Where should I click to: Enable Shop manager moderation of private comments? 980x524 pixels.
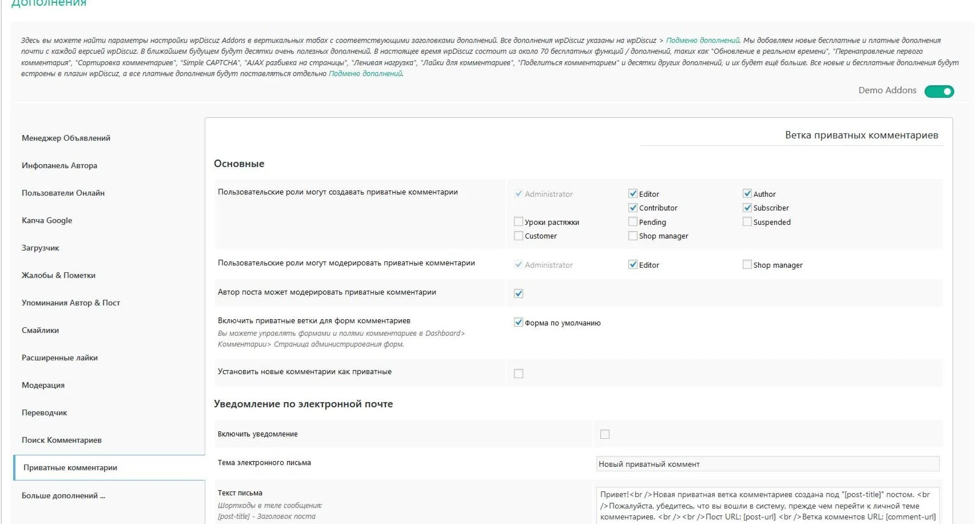pos(747,264)
